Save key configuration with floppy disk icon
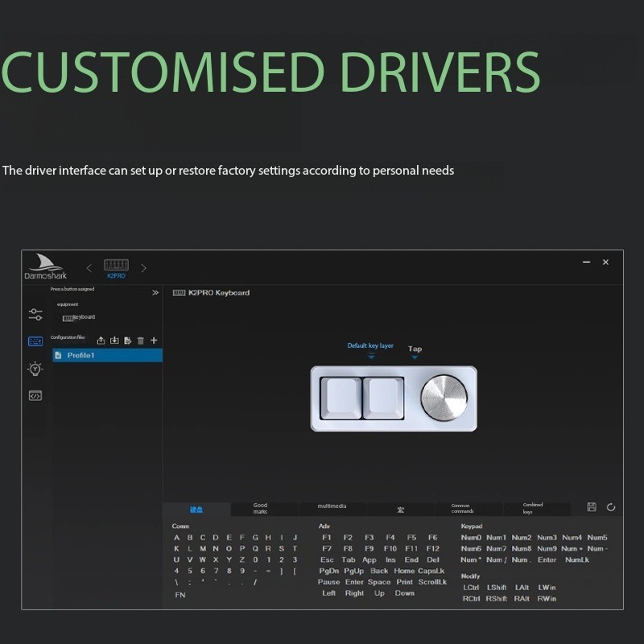The image size is (644, 644). [592, 507]
